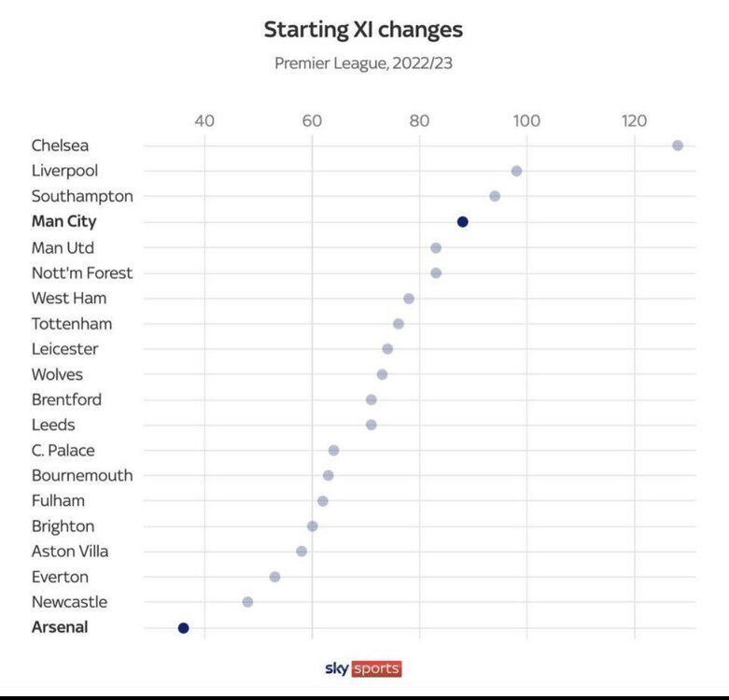The image size is (729, 700).
Task: Select the dark Arsenal dot
Action: (x=183, y=628)
